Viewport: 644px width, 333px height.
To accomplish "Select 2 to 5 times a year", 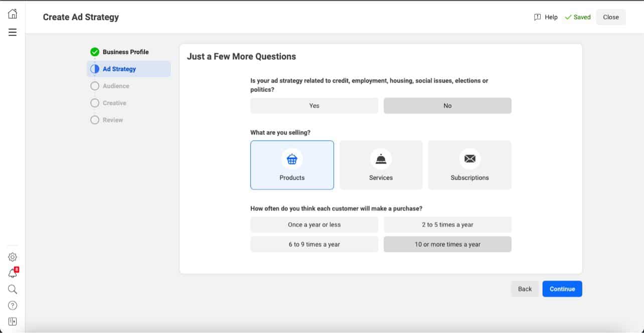I will point(447,225).
